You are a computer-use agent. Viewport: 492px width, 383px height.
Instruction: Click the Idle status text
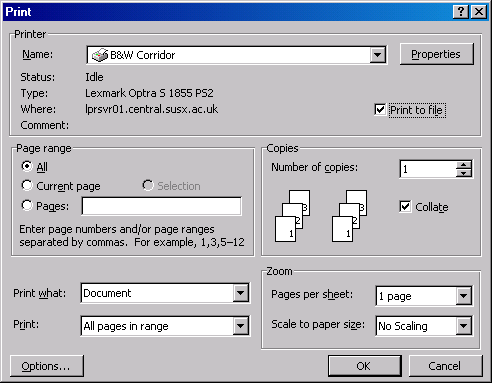pos(94,77)
